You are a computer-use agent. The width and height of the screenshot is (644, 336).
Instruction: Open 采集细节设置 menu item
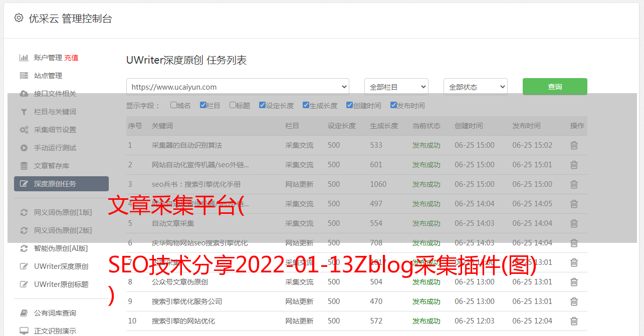click(55, 130)
